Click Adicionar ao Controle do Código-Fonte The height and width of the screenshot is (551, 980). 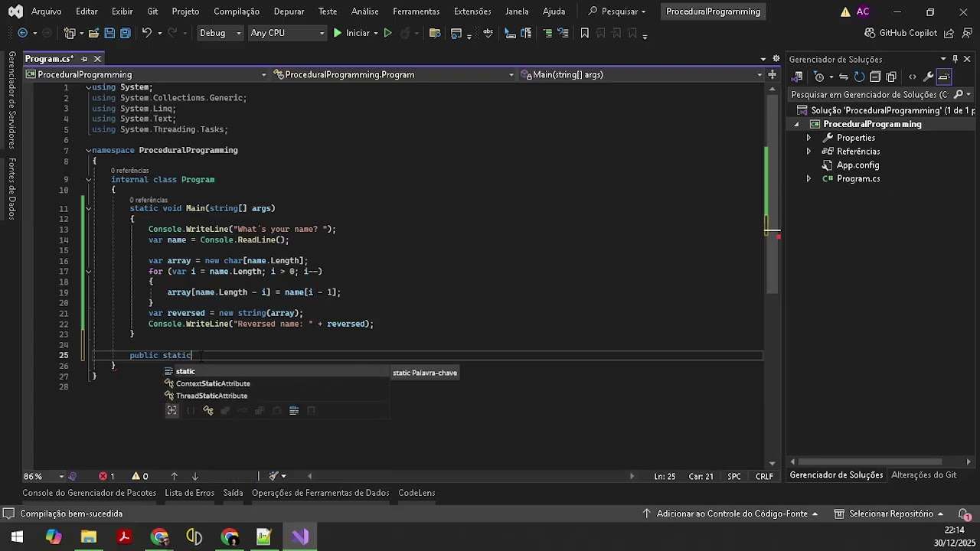pos(732,514)
